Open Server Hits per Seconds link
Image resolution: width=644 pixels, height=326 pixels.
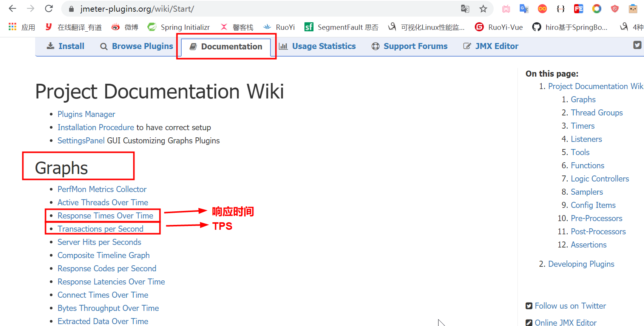pyautogui.click(x=99, y=242)
